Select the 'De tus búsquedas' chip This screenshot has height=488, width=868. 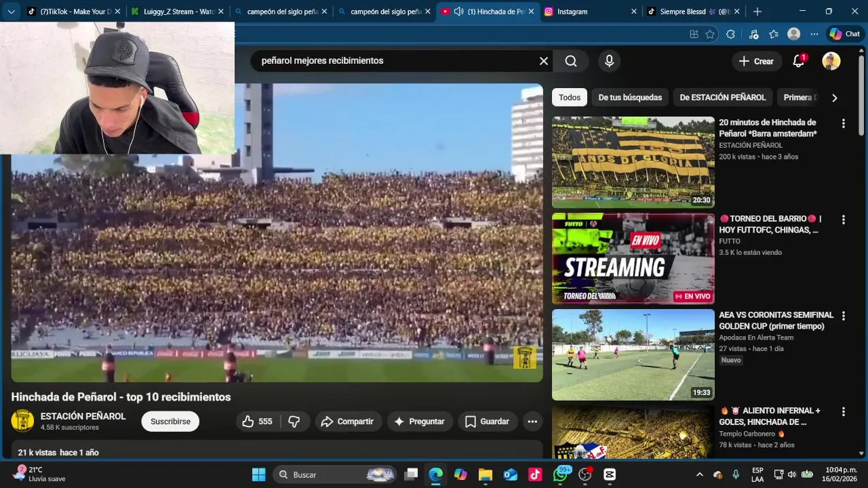point(630,98)
